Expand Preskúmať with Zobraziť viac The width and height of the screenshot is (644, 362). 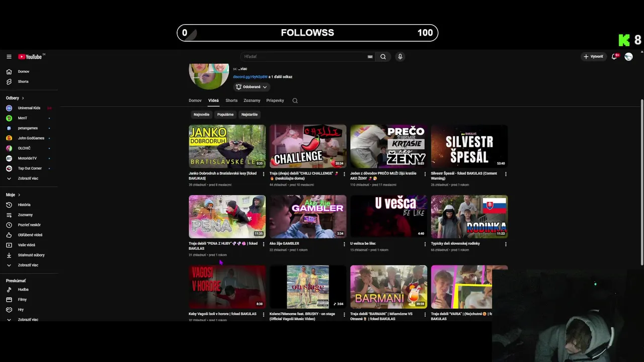pyautogui.click(x=29, y=319)
